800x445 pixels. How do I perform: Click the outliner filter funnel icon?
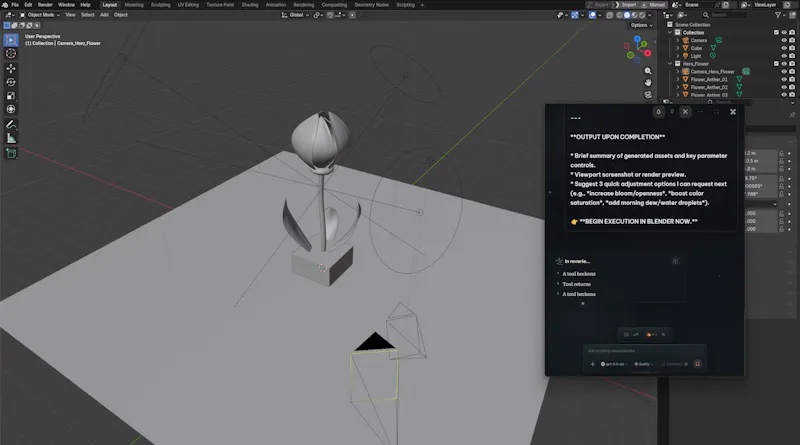[778, 15]
